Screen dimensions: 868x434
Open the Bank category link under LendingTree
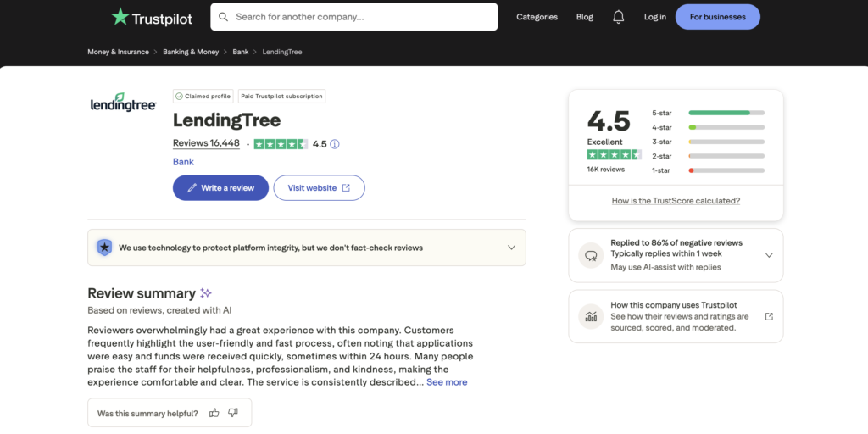tap(183, 162)
